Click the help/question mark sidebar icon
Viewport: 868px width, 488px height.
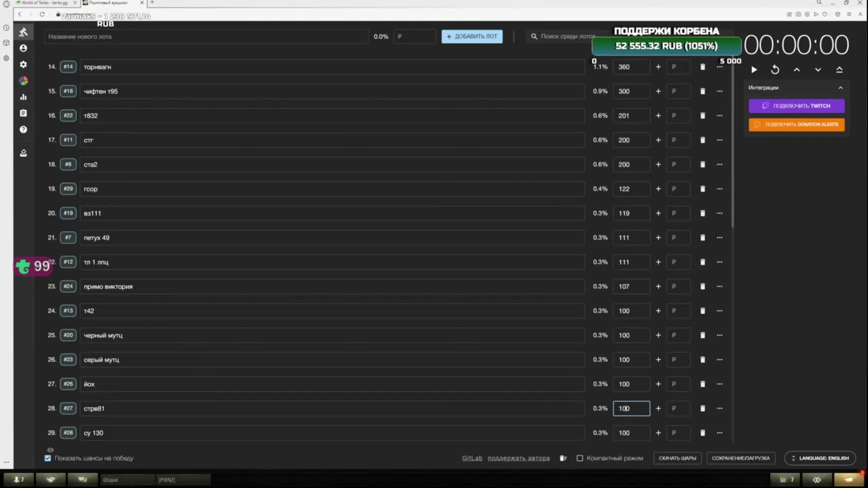coord(23,130)
